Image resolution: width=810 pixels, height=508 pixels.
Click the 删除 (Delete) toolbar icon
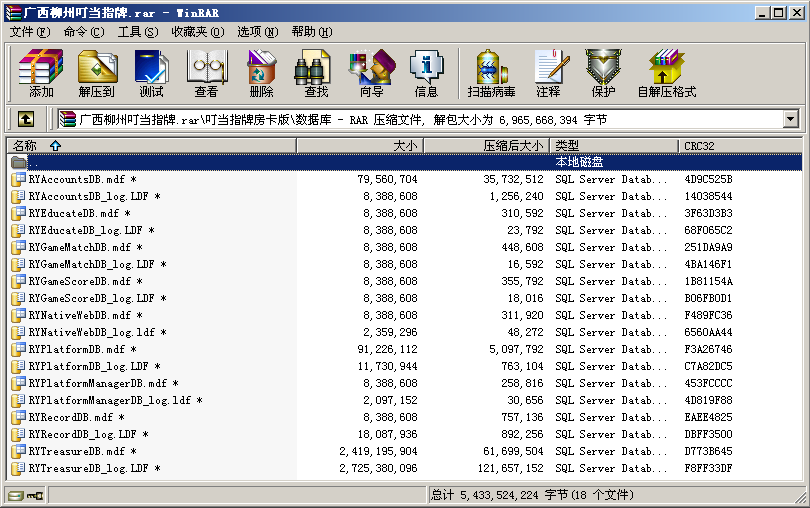(261, 74)
